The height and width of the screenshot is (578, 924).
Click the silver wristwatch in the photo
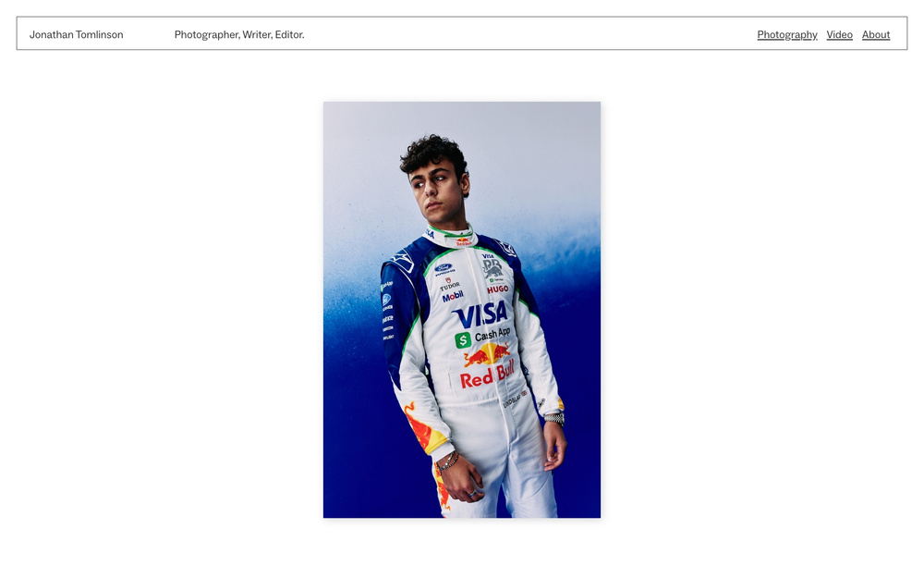(553, 419)
